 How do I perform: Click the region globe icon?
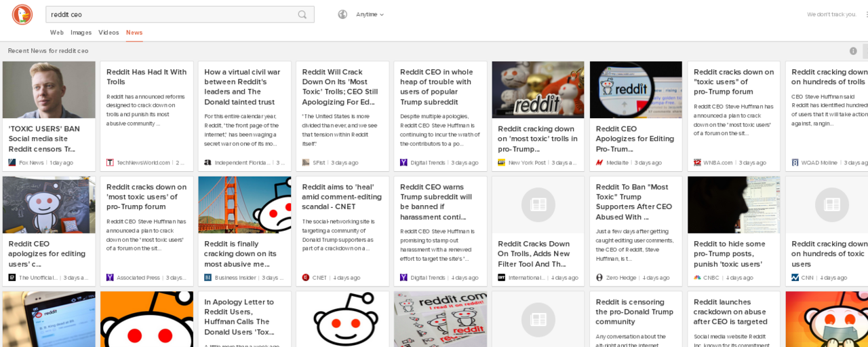click(342, 14)
